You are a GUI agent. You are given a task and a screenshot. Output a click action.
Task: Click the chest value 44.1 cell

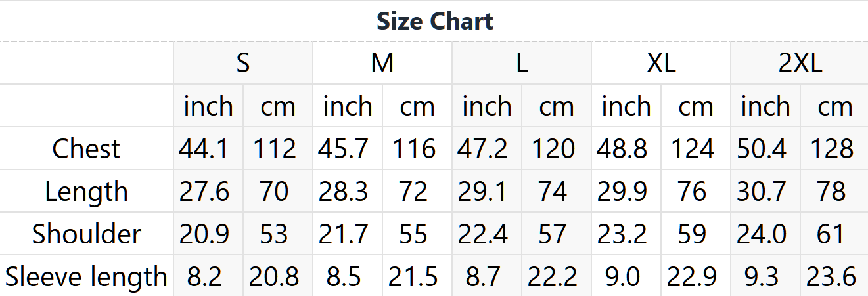(x=208, y=148)
